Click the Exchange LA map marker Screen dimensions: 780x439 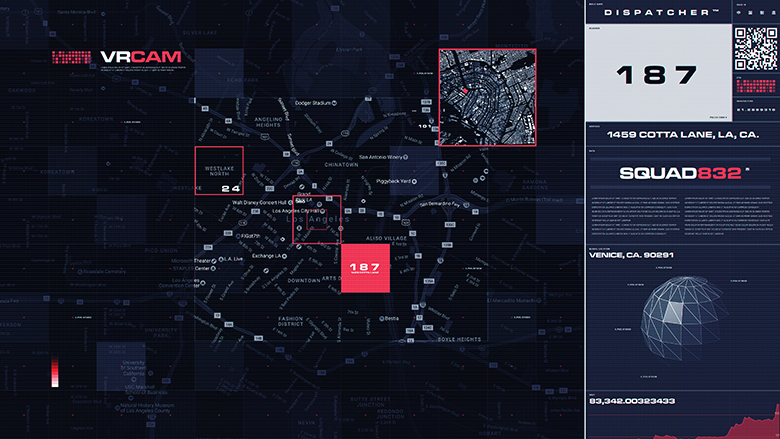click(x=283, y=256)
